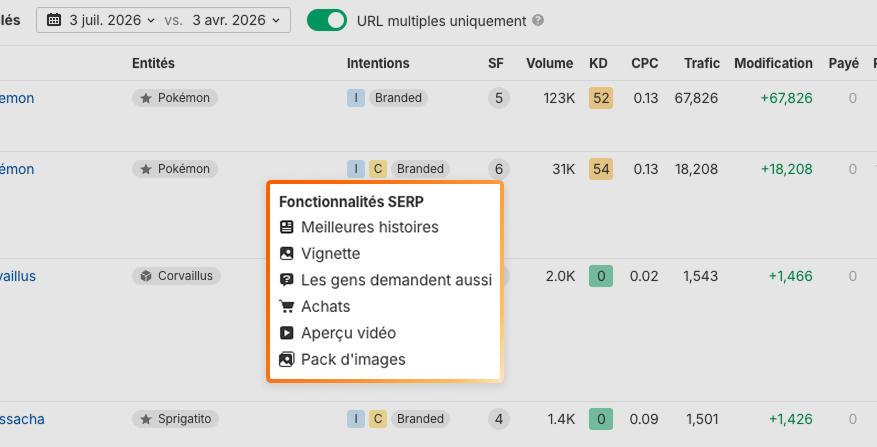The height and width of the screenshot is (447, 877).
Task: Click Les gens demandent aussi question icon
Action: pyautogui.click(x=286, y=280)
